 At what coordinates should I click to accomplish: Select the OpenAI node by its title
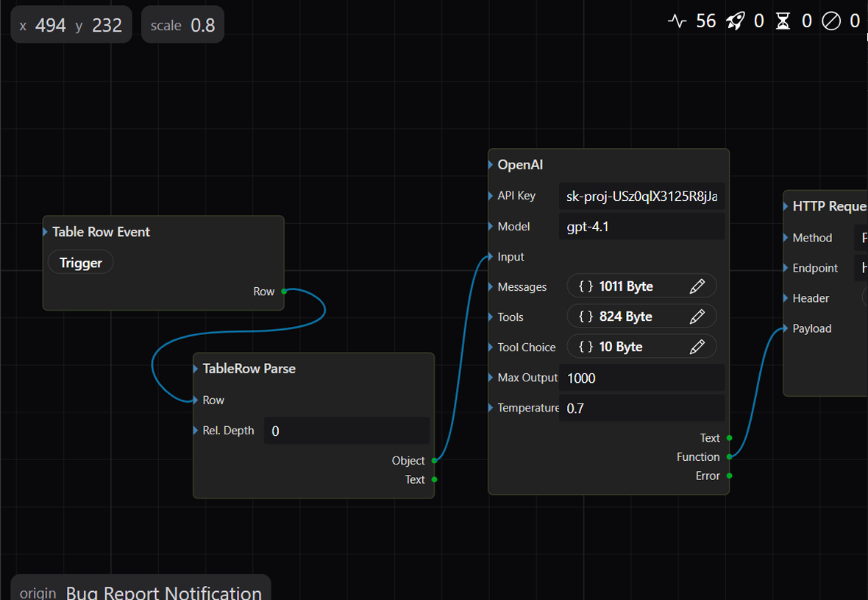(x=520, y=165)
